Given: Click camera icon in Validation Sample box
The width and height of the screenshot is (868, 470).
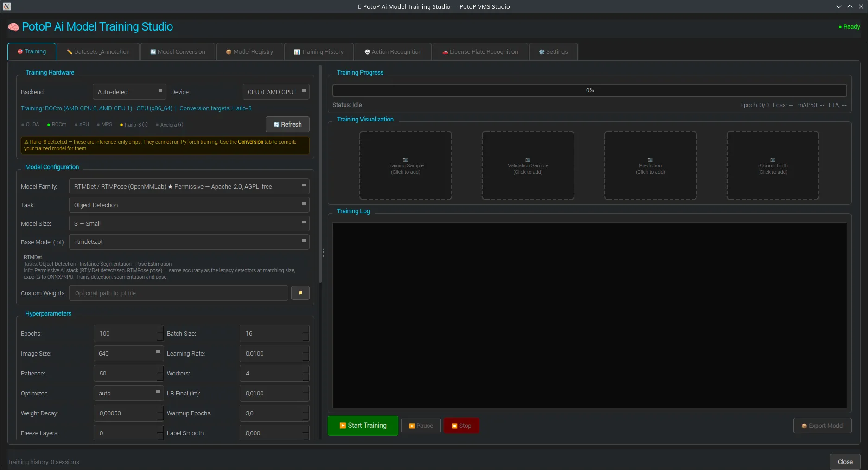Looking at the screenshot, I should coord(528,159).
